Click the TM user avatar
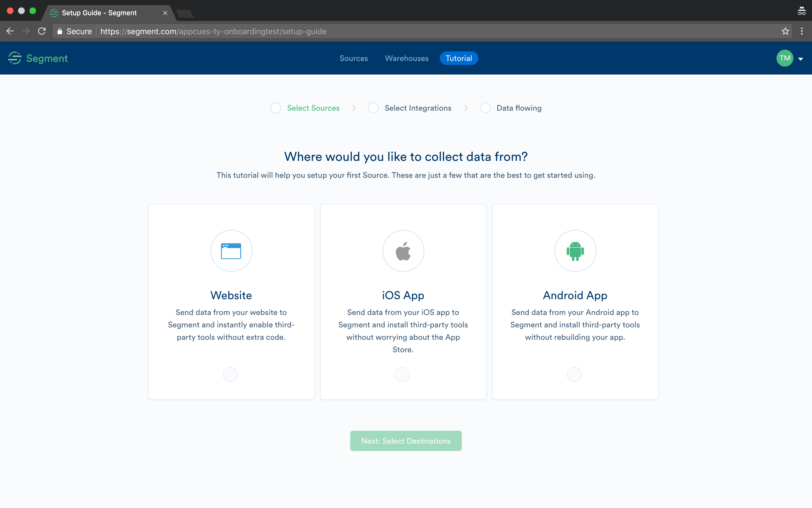 (785, 58)
